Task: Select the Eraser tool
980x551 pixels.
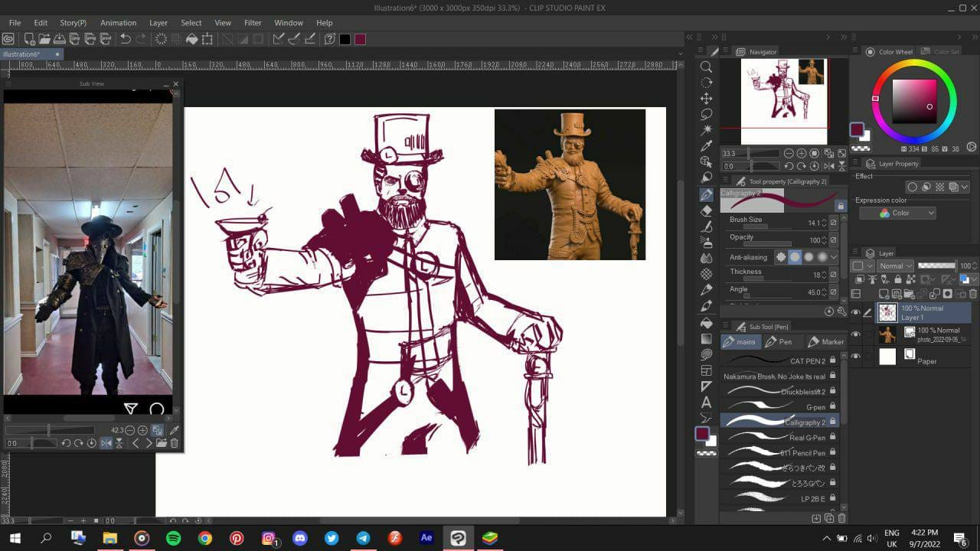Action: tap(706, 210)
